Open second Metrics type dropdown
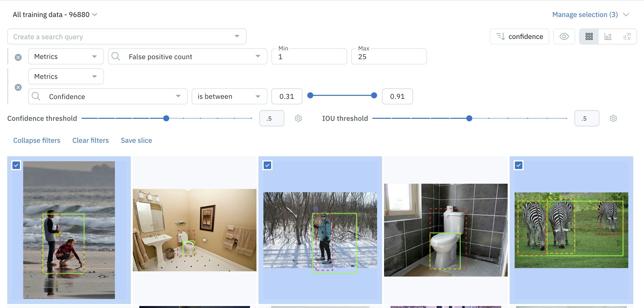 [x=66, y=76]
